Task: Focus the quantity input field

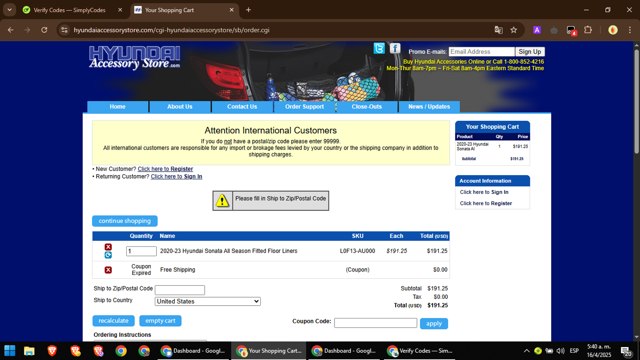Action: (141, 251)
